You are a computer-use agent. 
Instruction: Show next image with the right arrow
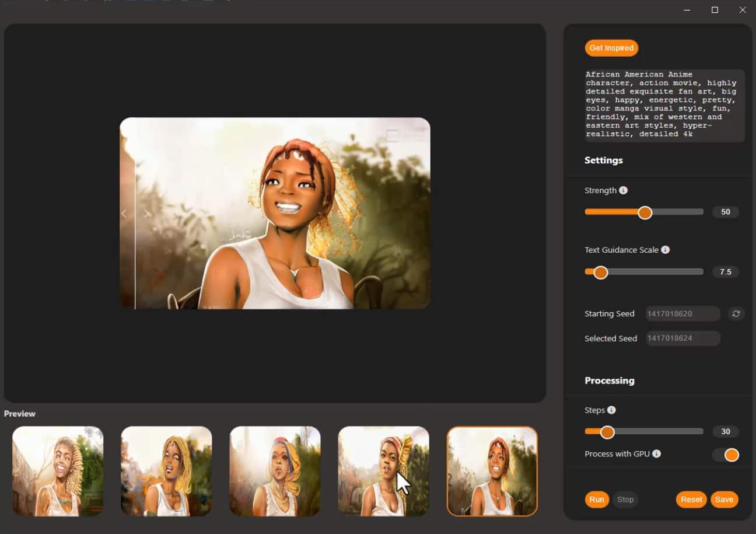point(146,214)
